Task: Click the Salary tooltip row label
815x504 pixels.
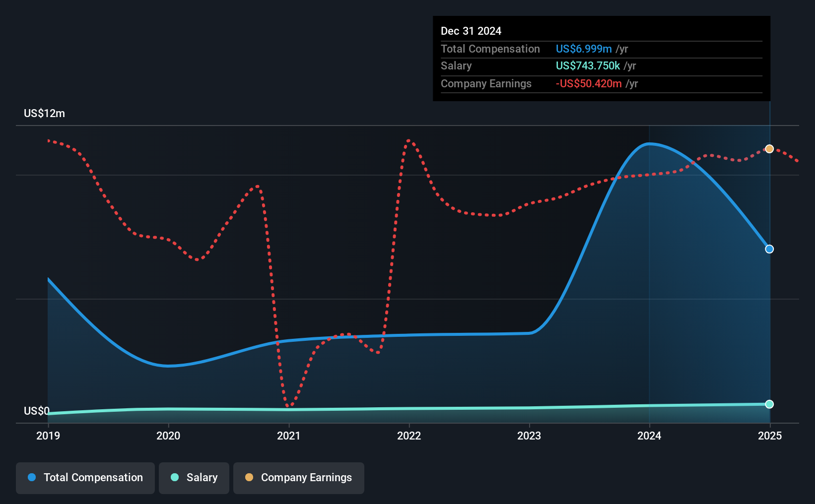Action: point(456,65)
